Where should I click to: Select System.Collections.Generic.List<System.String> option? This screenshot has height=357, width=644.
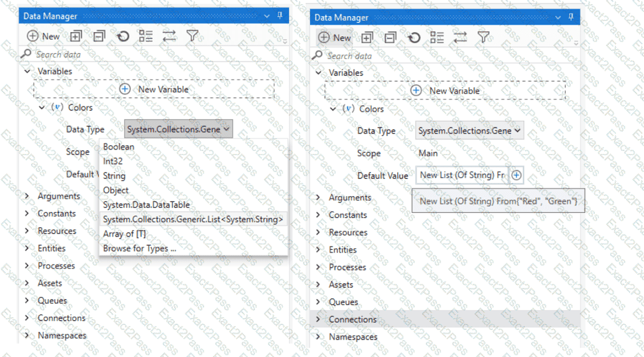coord(193,219)
